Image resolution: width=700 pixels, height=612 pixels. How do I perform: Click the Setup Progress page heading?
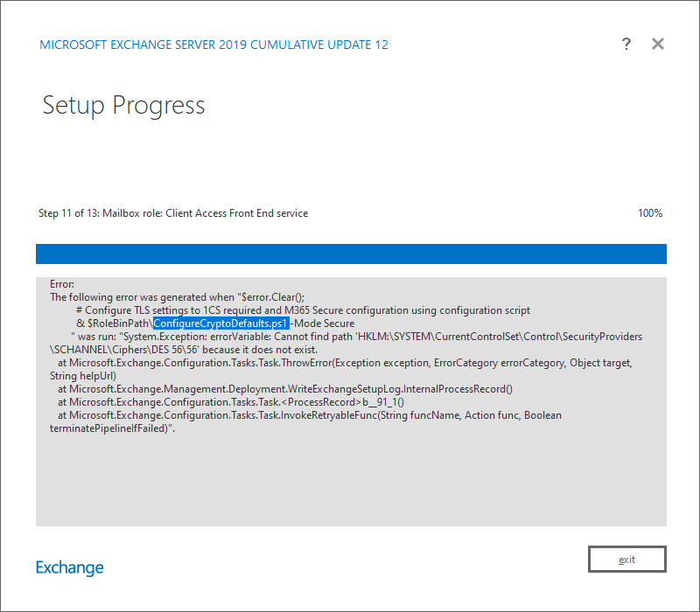pos(122,105)
